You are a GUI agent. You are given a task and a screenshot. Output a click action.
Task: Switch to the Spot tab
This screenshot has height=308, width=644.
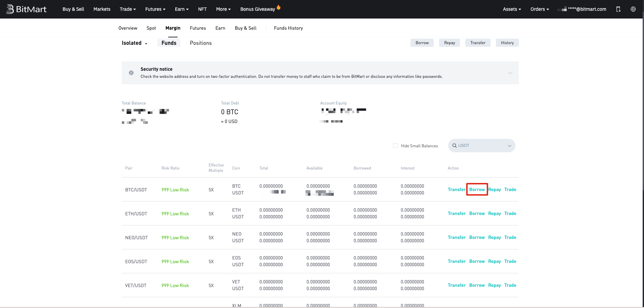click(151, 28)
